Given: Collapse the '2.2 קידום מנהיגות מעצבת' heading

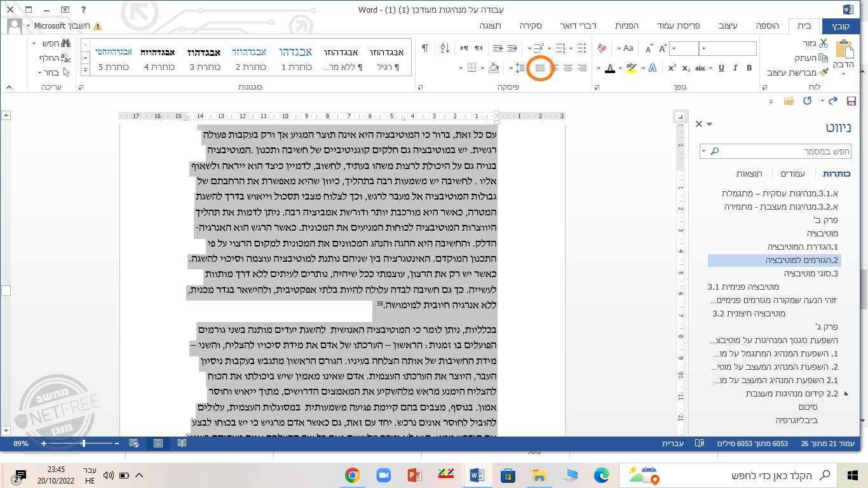Looking at the screenshot, I should click(x=845, y=394).
